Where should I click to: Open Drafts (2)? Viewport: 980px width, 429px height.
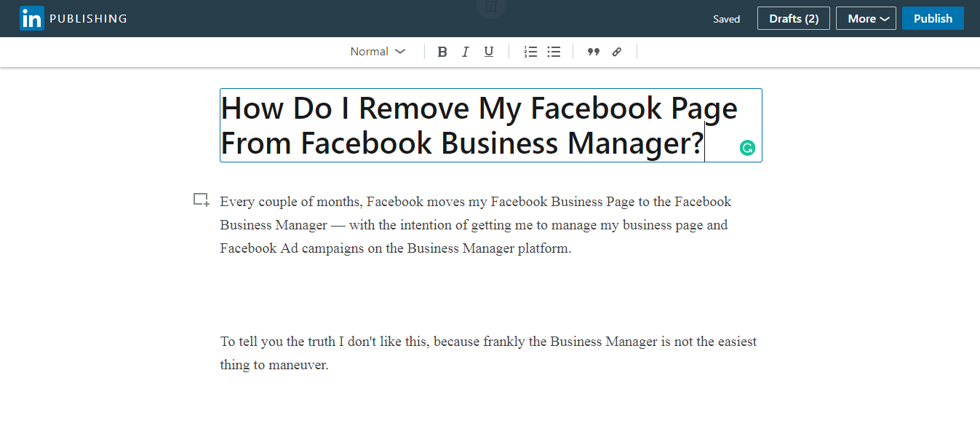(794, 18)
